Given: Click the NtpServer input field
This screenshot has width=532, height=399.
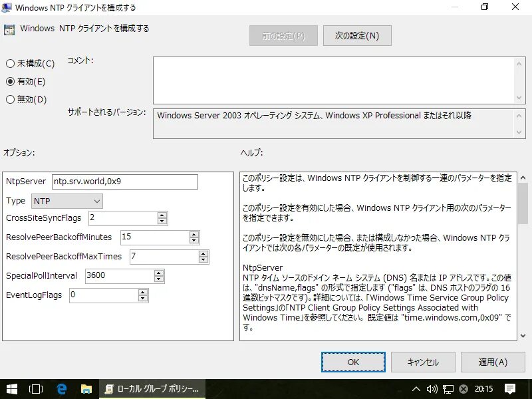Looking at the screenshot, I should click(x=125, y=182).
